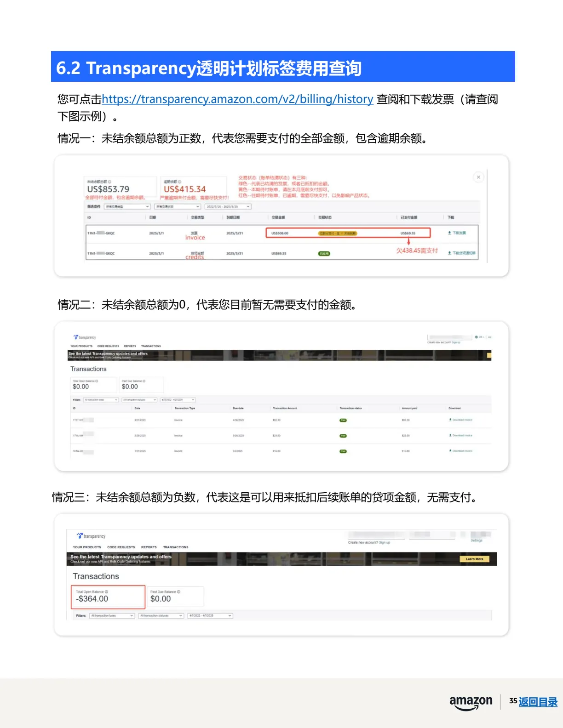Open All transaction statuses dropdown in second screenshot

[x=140, y=400]
